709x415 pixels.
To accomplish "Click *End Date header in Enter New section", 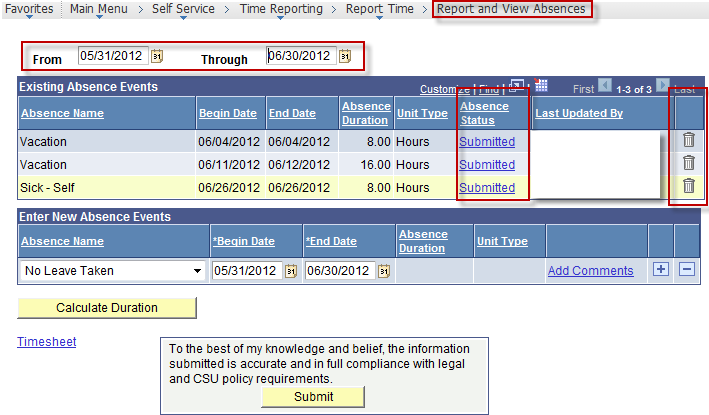I will pos(331,241).
